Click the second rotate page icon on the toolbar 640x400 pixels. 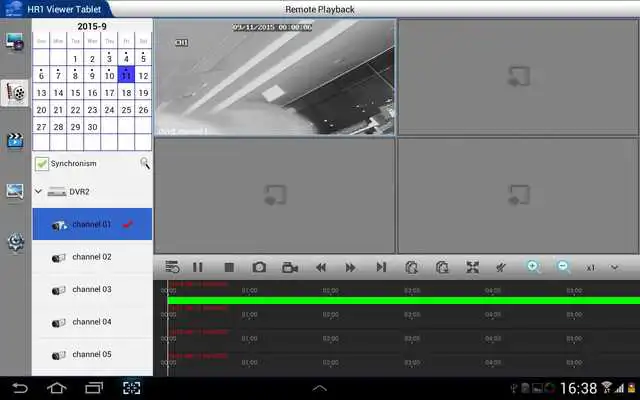pyautogui.click(x=442, y=267)
